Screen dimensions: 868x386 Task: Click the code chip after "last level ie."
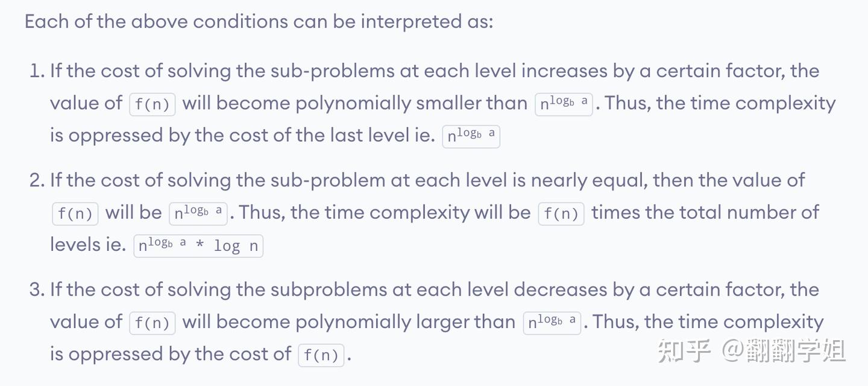(471, 136)
